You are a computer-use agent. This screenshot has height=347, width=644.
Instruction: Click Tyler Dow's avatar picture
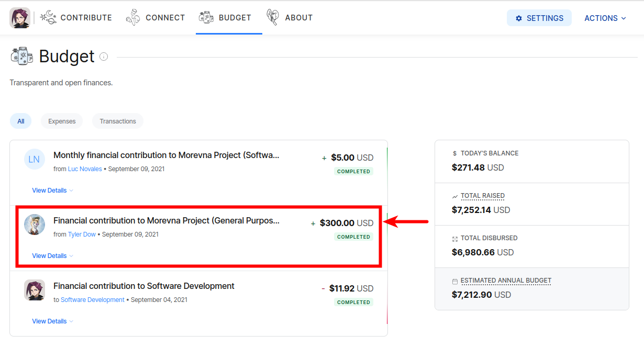[35, 225]
